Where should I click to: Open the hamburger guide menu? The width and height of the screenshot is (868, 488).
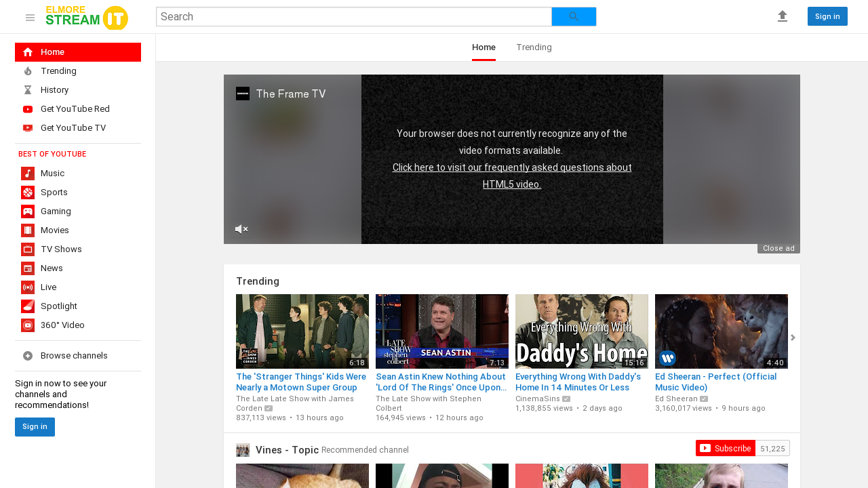coord(30,17)
